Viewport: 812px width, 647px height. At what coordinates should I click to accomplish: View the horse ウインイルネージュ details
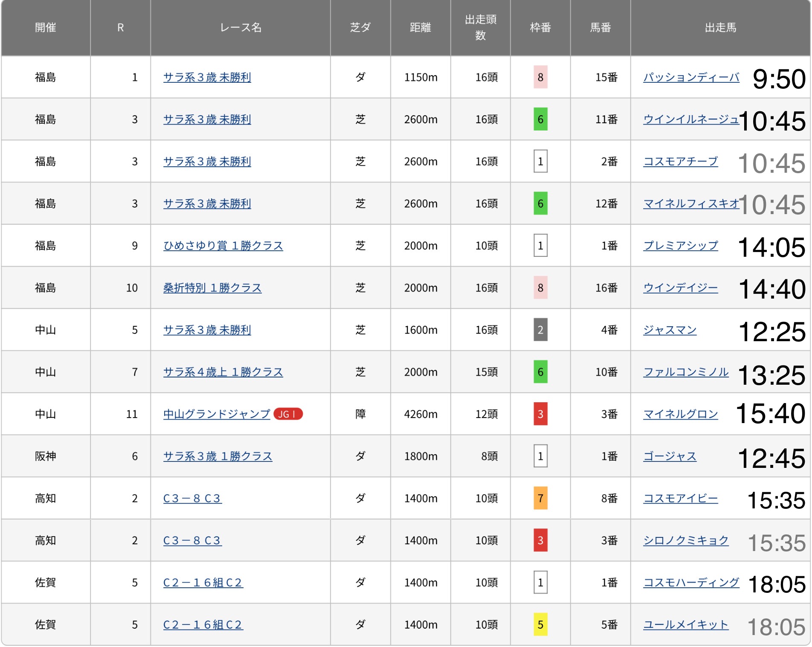(x=691, y=119)
